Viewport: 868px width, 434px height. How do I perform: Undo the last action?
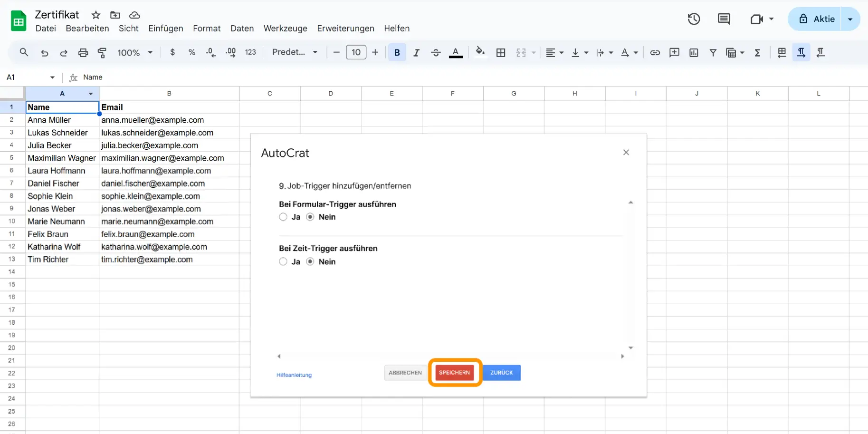[45, 53]
